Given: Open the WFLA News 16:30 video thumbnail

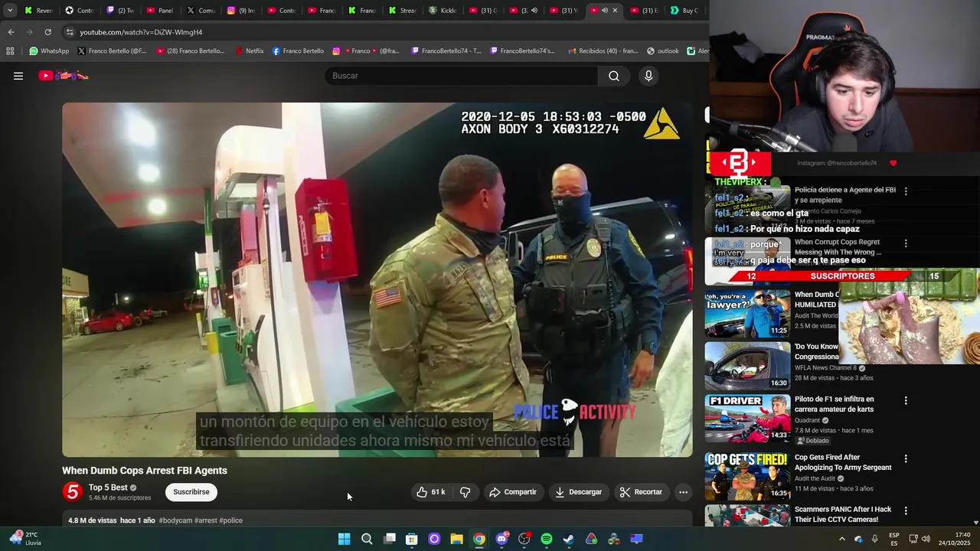Looking at the screenshot, I should pos(747,366).
